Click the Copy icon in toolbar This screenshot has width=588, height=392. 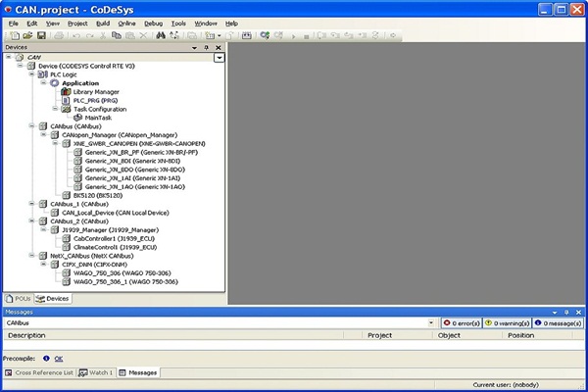pyautogui.click(x=117, y=35)
